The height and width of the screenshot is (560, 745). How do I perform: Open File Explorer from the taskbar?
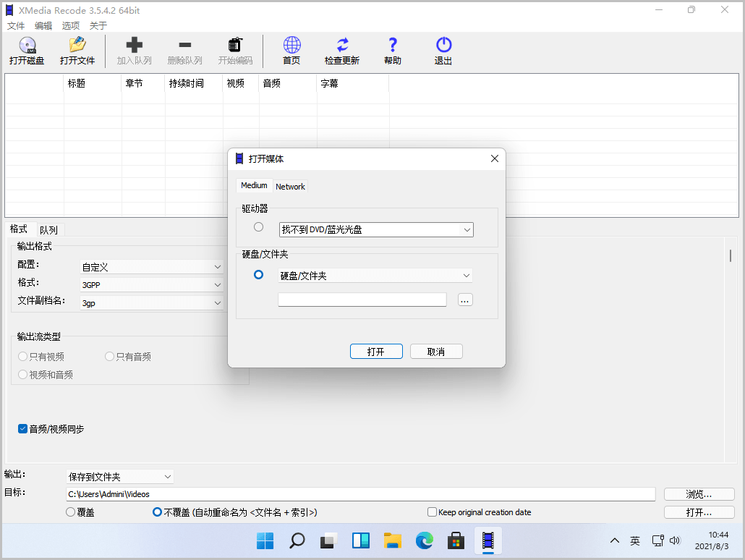click(x=393, y=541)
